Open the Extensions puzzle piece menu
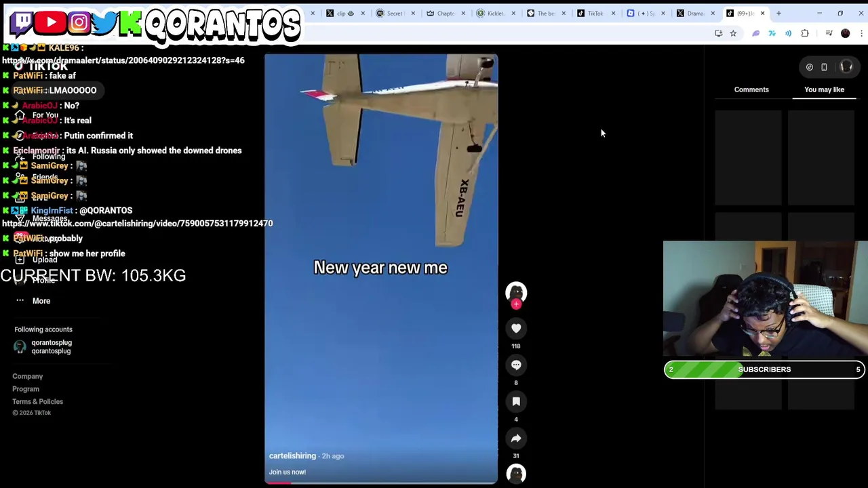 tap(805, 33)
